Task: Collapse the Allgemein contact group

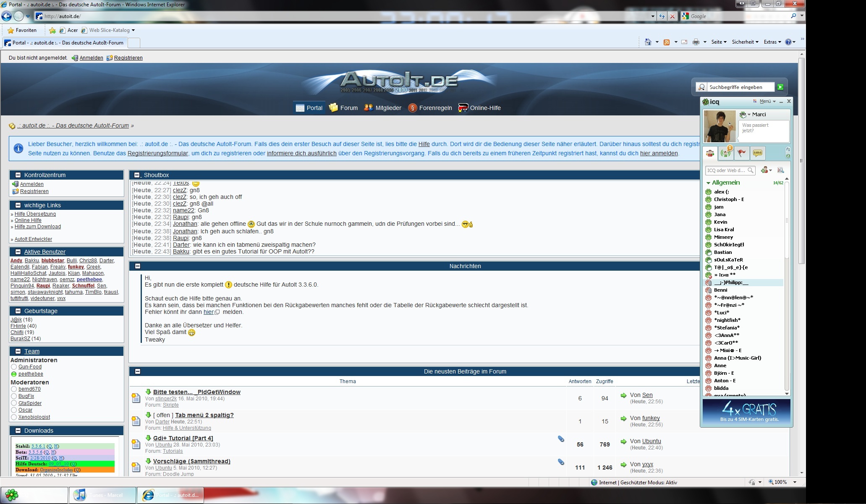Action: pos(709,183)
